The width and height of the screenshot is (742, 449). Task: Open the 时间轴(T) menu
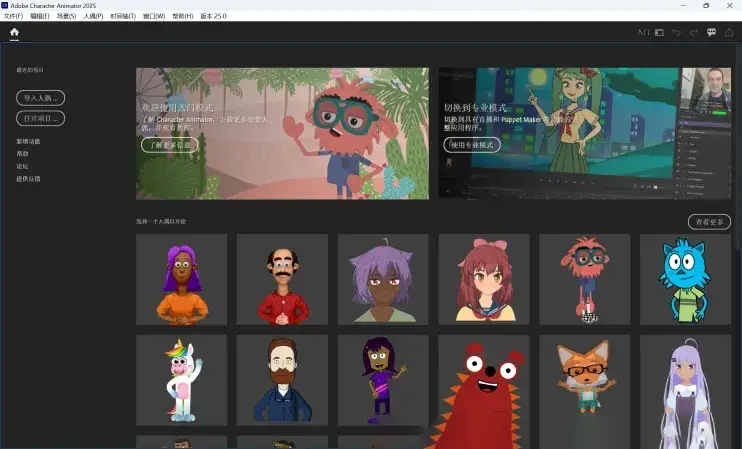(x=123, y=17)
